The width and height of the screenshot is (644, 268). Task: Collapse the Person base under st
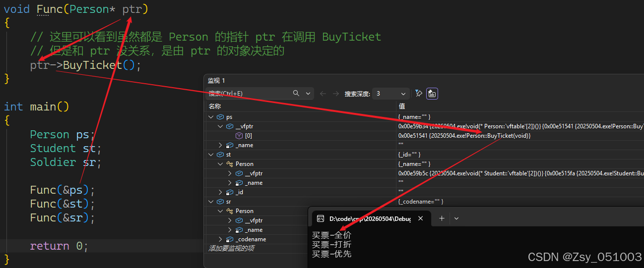221,164
